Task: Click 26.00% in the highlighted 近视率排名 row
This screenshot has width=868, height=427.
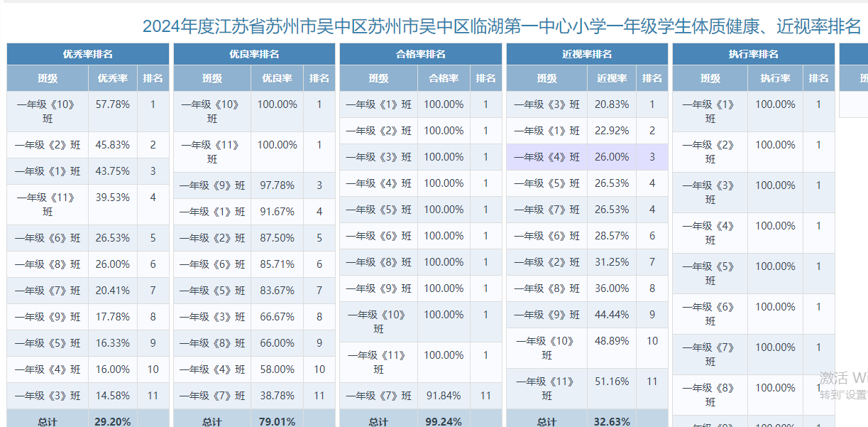Action: 612,157
